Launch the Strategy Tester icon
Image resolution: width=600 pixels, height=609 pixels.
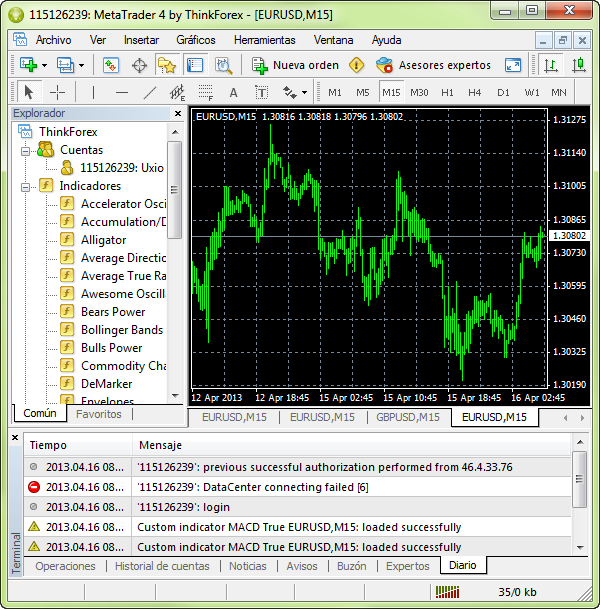tap(223, 65)
